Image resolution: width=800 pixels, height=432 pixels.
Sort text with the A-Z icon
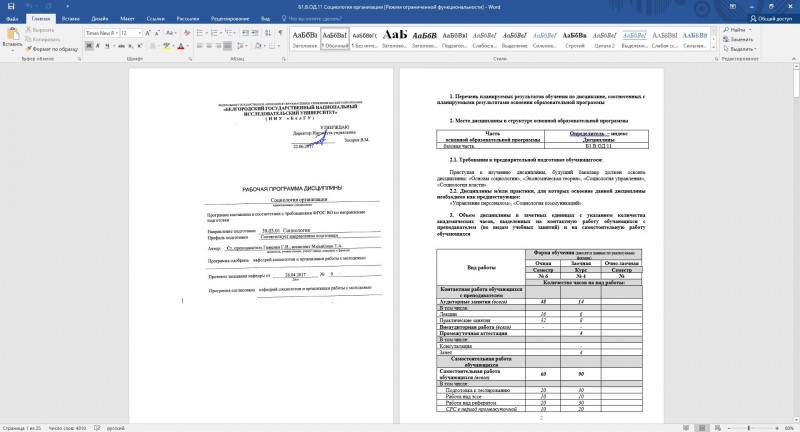(268, 33)
